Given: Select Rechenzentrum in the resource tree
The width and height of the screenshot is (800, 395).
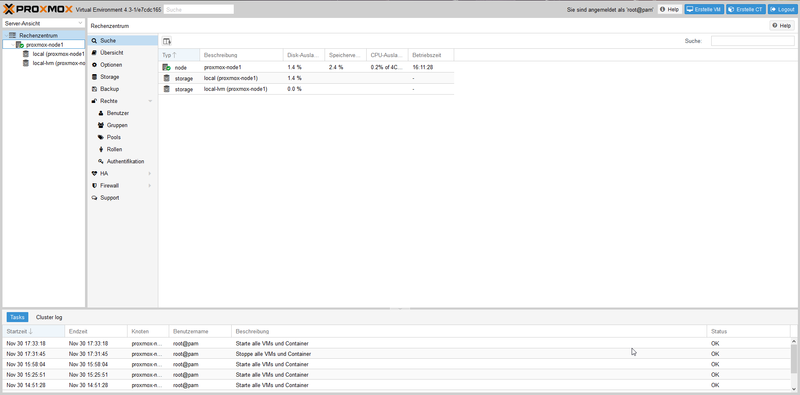Looking at the screenshot, I should [38, 36].
